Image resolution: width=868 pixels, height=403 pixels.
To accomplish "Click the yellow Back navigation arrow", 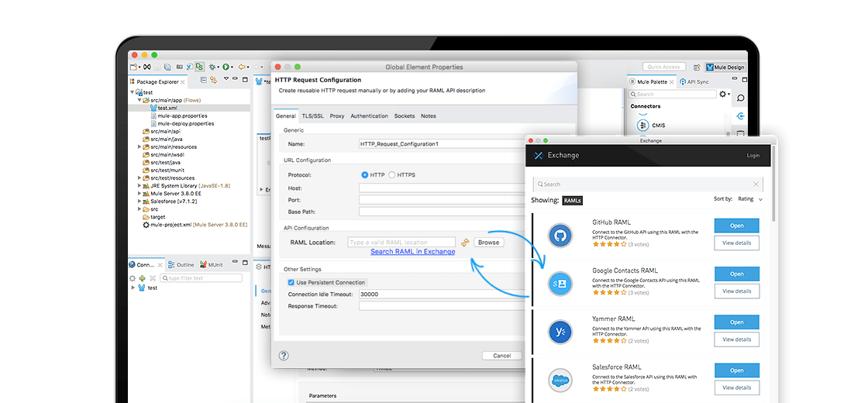I will (242, 67).
